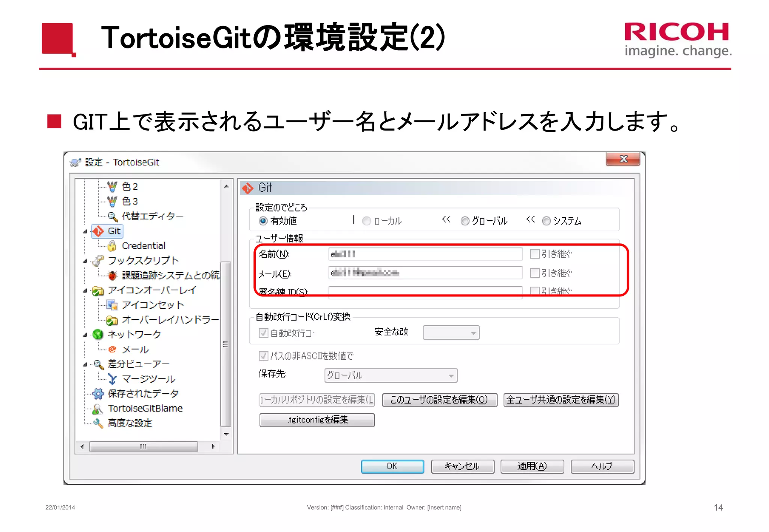Toggle パスの非ASCIIを数値で checkbox

(264, 356)
